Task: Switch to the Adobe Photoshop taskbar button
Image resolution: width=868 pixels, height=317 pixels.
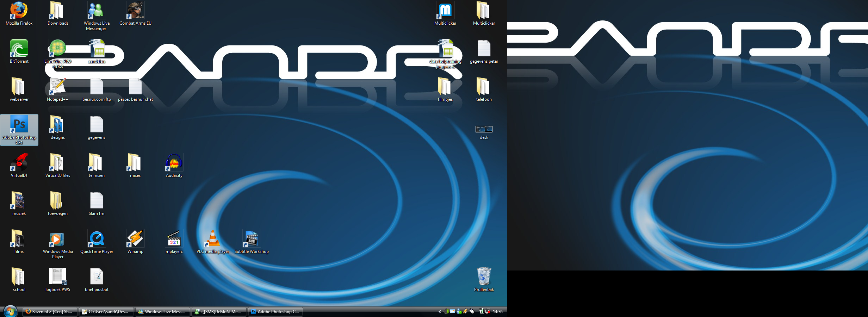Action: point(275,312)
